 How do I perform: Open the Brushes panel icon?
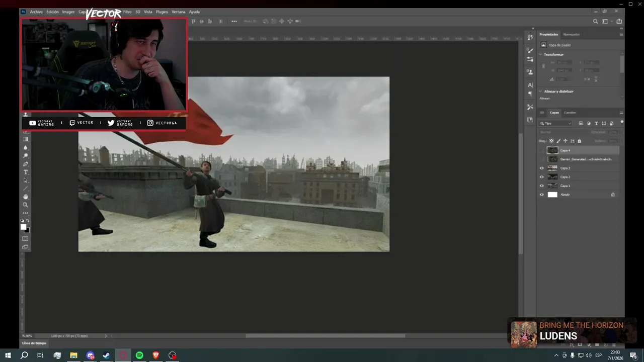click(x=530, y=50)
